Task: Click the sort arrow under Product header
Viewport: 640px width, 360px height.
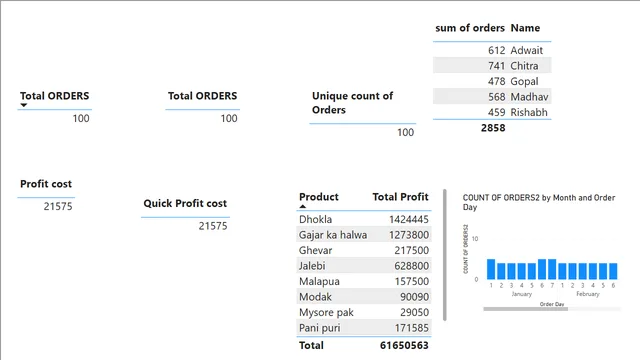Action: [302, 207]
